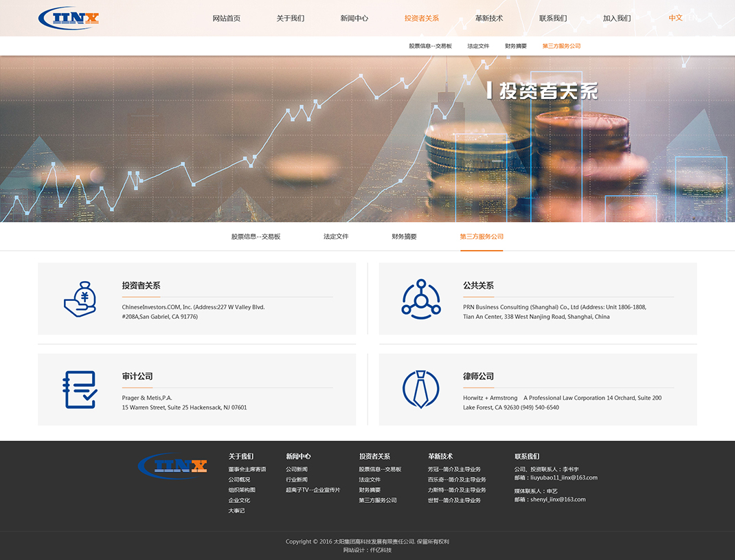The image size is (735, 560).
Task: Click the law firm necktie icon
Action: point(420,390)
